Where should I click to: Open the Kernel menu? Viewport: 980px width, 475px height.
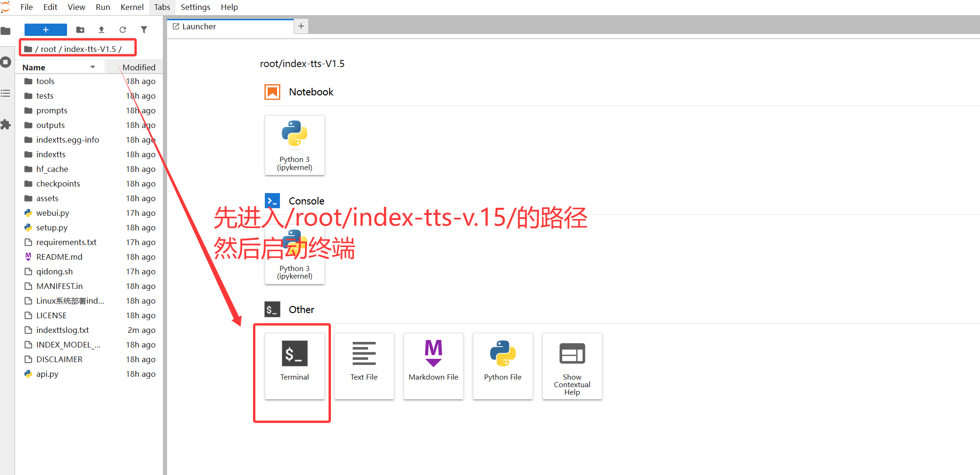(132, 7)
